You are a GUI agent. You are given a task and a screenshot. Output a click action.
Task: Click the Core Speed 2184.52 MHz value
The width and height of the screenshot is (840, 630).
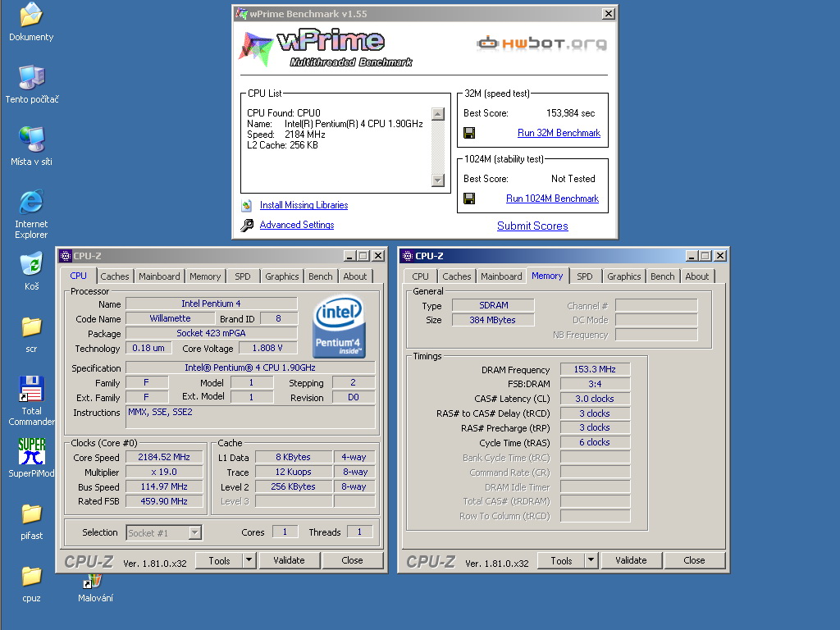[x=164, y=457]
